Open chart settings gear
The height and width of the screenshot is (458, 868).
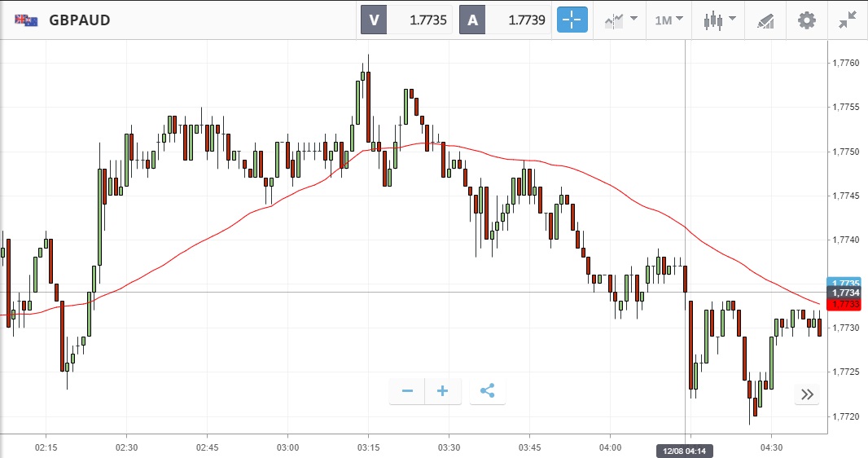[x=806, y=20]
